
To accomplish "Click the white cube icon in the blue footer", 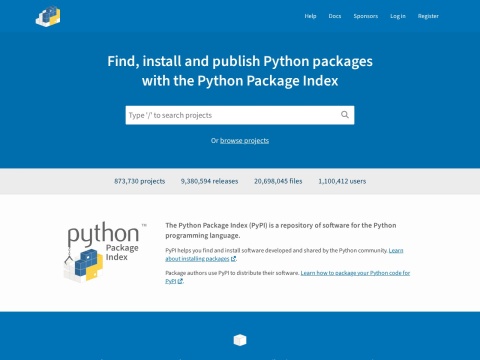I will [x=240, y=340].
